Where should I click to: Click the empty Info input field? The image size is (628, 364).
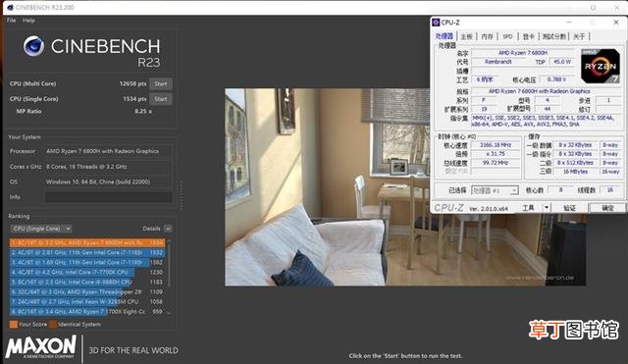(x=109, y=197)
